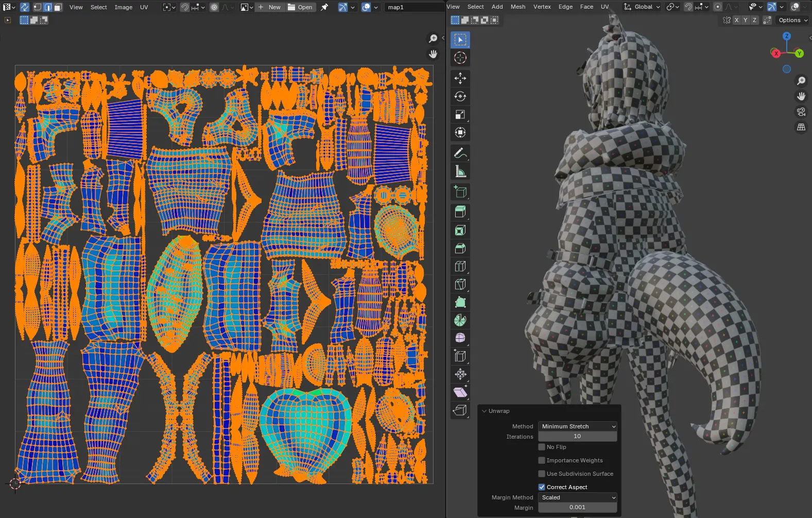Select the Rotate tool

460,96
